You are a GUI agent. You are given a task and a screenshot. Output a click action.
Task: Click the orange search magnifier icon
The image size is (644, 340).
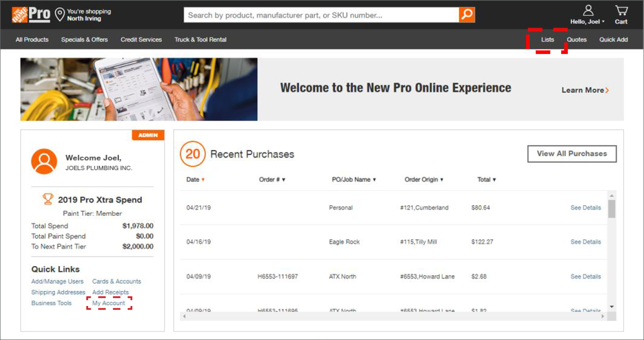[466, 15]
